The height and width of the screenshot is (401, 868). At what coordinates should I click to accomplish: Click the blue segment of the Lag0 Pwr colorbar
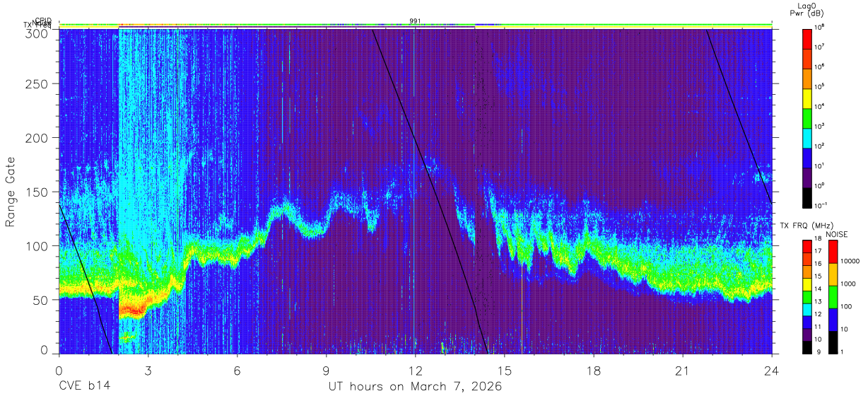[807, 158]
